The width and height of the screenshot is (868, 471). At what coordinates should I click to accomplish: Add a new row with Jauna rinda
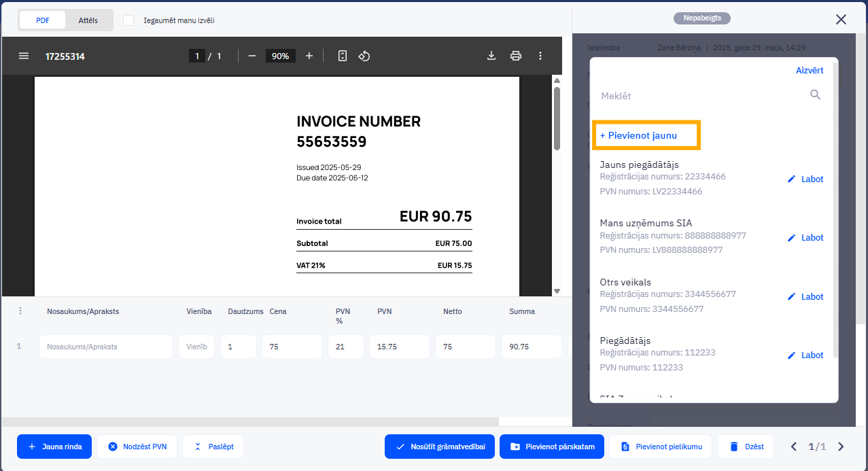[54, 447]
